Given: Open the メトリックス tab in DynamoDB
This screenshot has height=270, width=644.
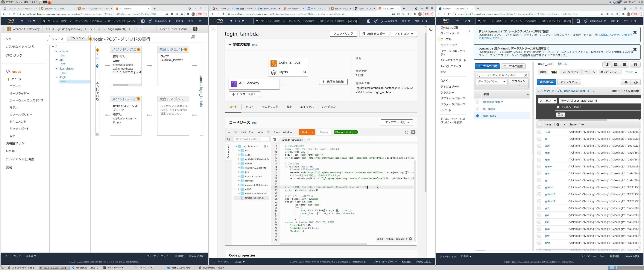Looking at the screenshot, I should point(570,72).
